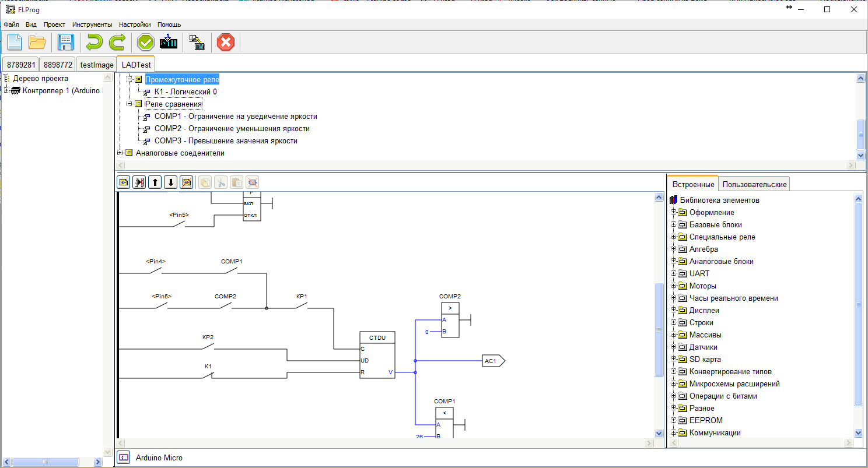Open the Файл menu
The height and width of the screenshot is (468, 868).
pos(11,24)
